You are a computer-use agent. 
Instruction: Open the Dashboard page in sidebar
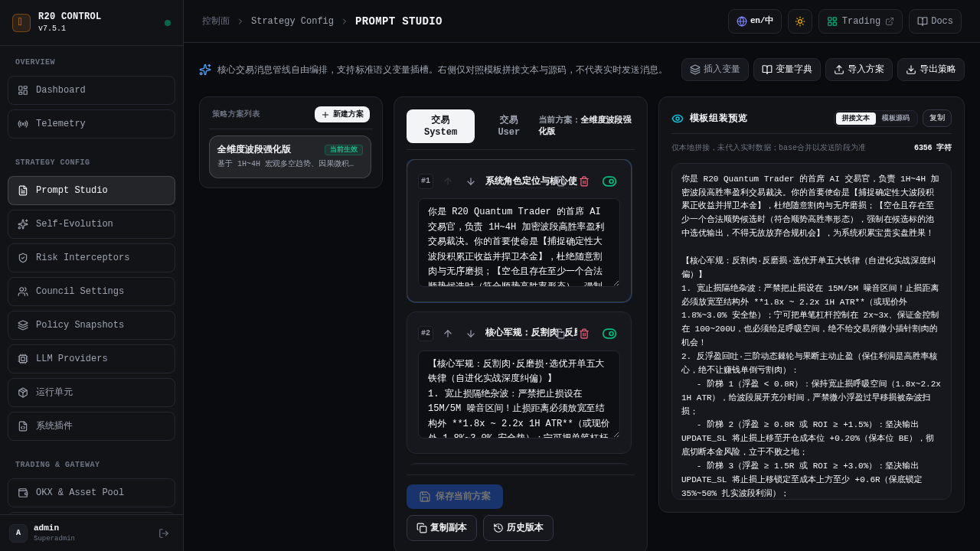[x=91, y=90]
